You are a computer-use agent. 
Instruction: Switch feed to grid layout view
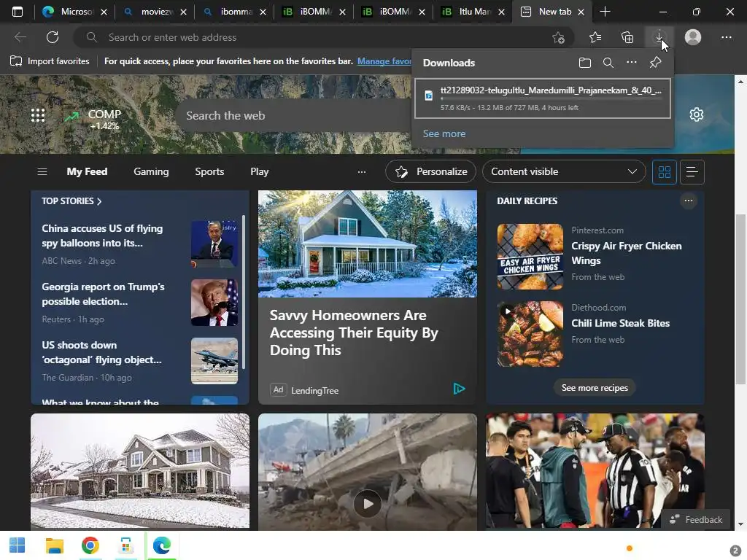[664, 172]
